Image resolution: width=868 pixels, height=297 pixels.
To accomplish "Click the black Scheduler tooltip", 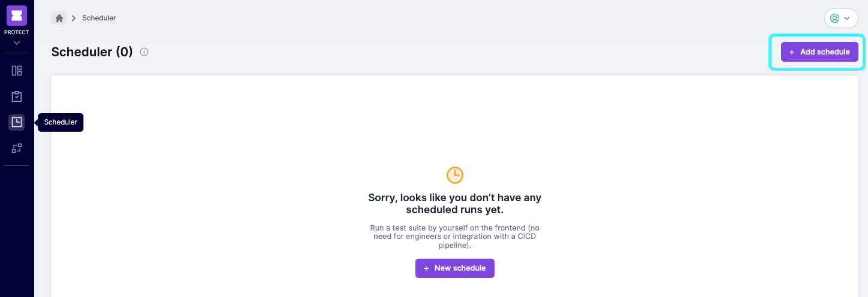I will 61,122.
